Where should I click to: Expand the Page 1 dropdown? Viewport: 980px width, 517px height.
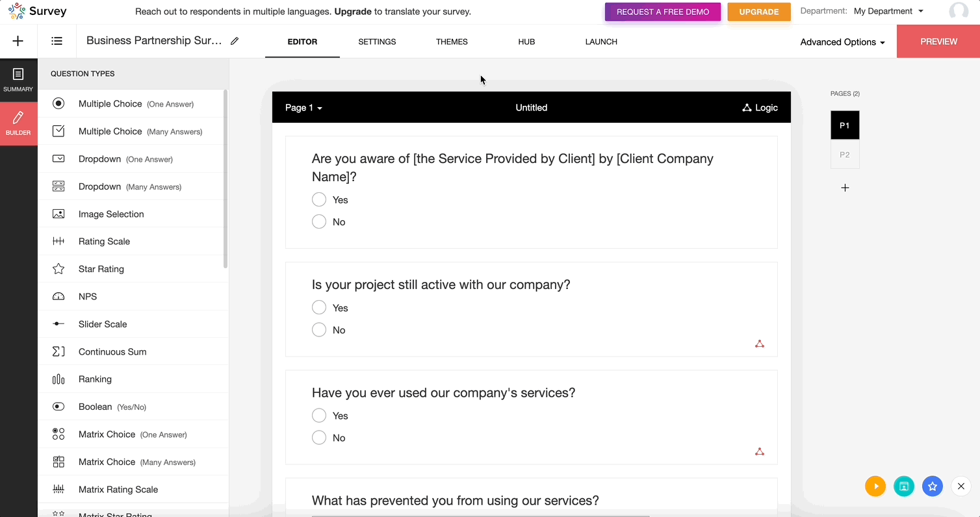tap(303, 108)
